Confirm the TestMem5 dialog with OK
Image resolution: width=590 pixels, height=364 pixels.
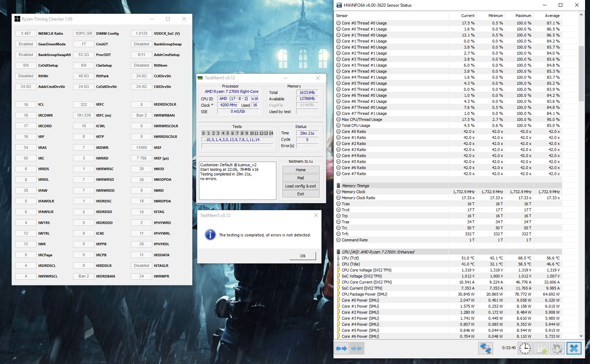click(303, 256)
